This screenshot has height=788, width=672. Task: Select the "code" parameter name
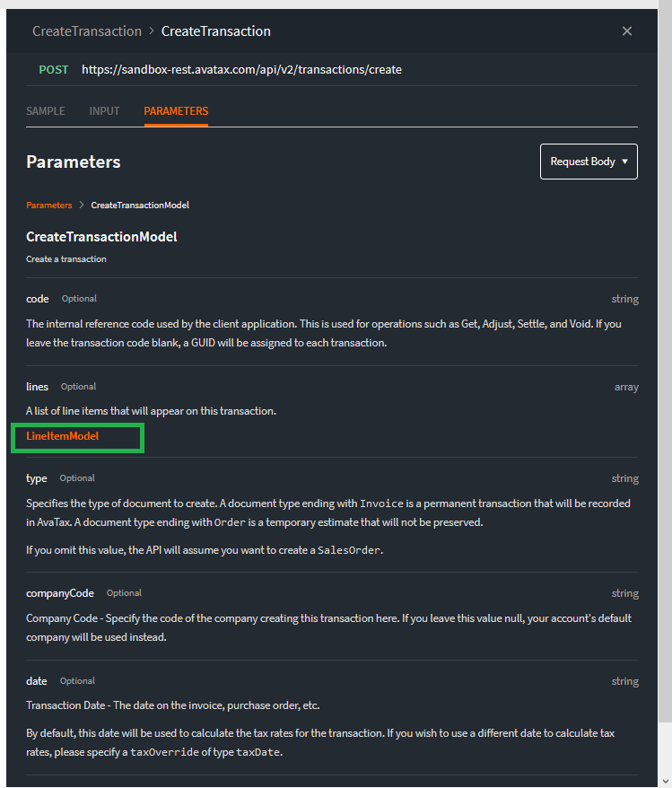(38, 299)
